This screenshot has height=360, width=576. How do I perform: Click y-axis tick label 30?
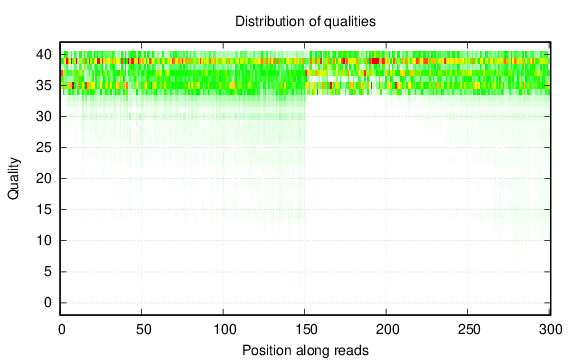click(44, 116)
